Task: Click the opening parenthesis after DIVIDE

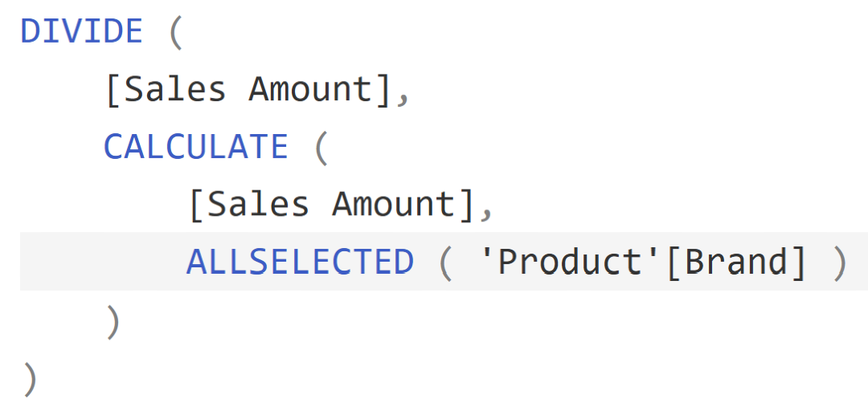Action: click(x=174, y=32)
